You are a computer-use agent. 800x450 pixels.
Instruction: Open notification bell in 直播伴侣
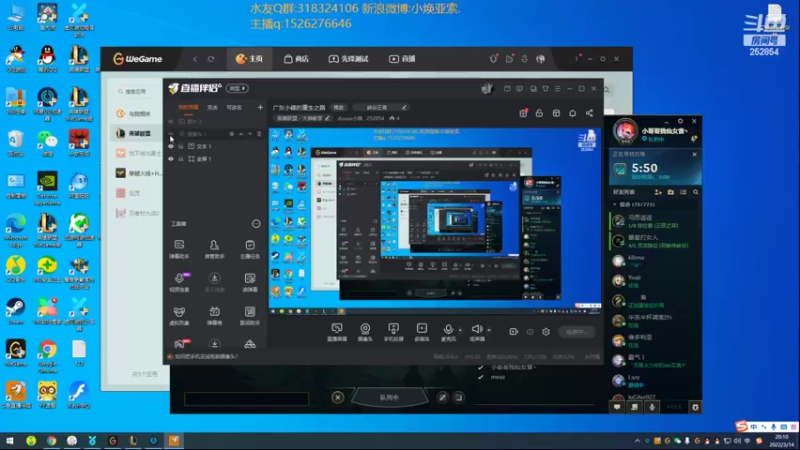[x=572, y=113]
